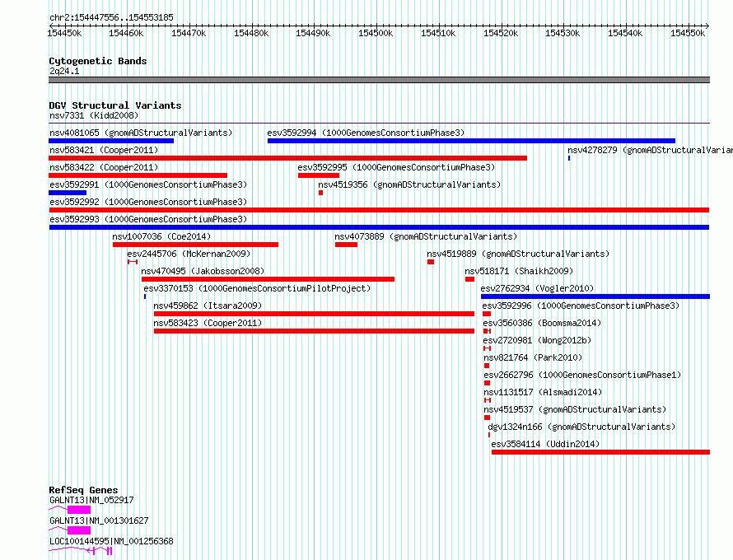
Task: Open the nsv4519537 gnomAD variant label
Action: click(x=575, y=409)
